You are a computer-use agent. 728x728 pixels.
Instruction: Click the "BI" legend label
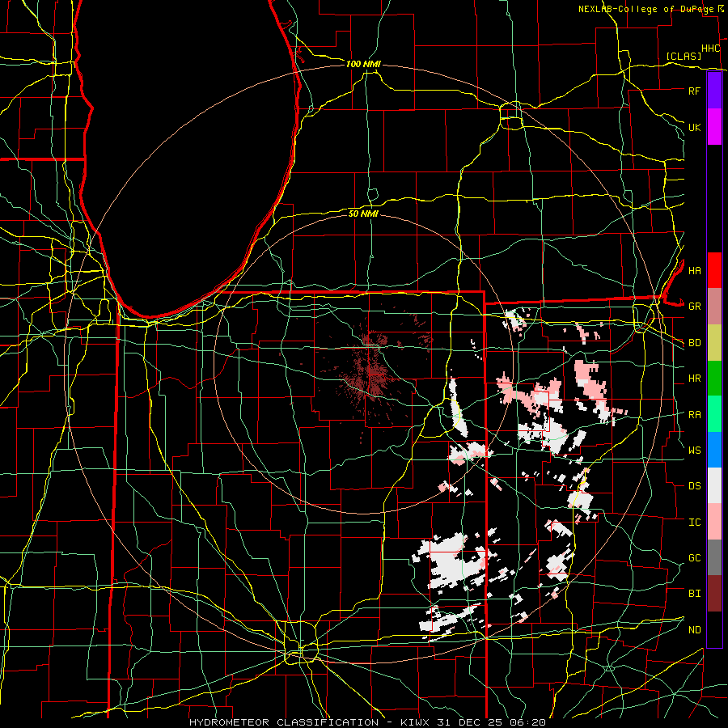click(694, 594)
